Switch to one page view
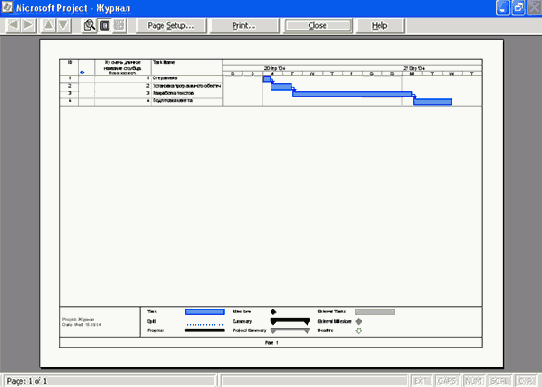Screen dimensions: 542x387 click(104, 26)
